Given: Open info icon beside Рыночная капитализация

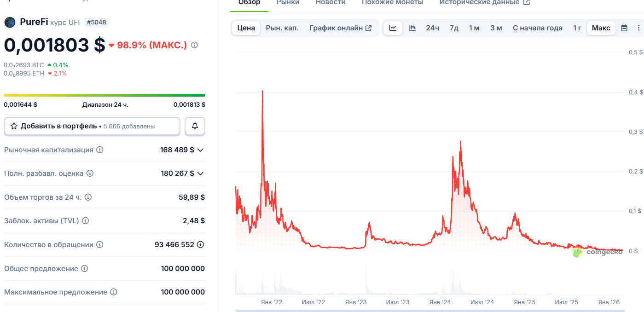Looking at the screenshot, I should (100, 150).
